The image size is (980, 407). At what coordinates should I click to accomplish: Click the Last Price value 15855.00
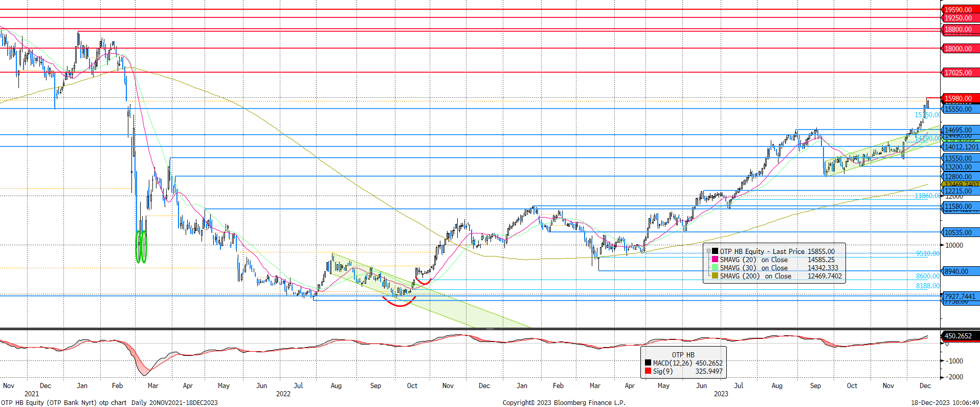821,251
